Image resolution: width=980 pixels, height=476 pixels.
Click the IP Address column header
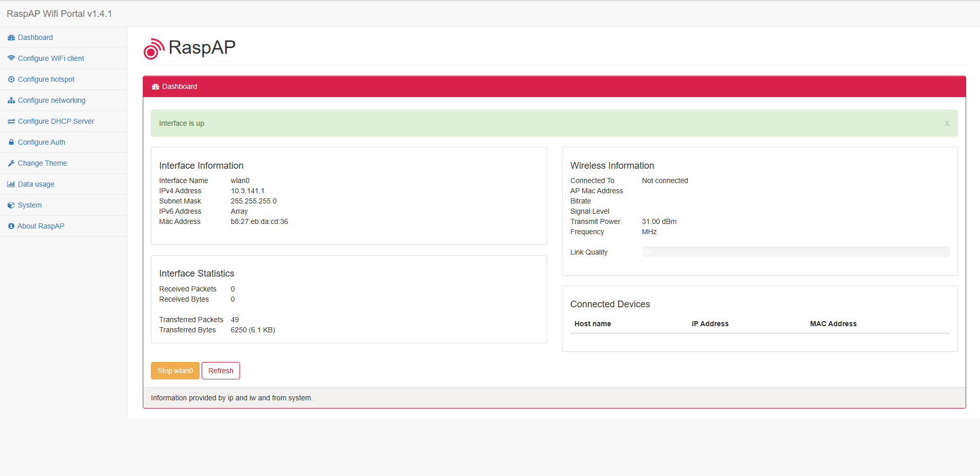pos(710,324)
